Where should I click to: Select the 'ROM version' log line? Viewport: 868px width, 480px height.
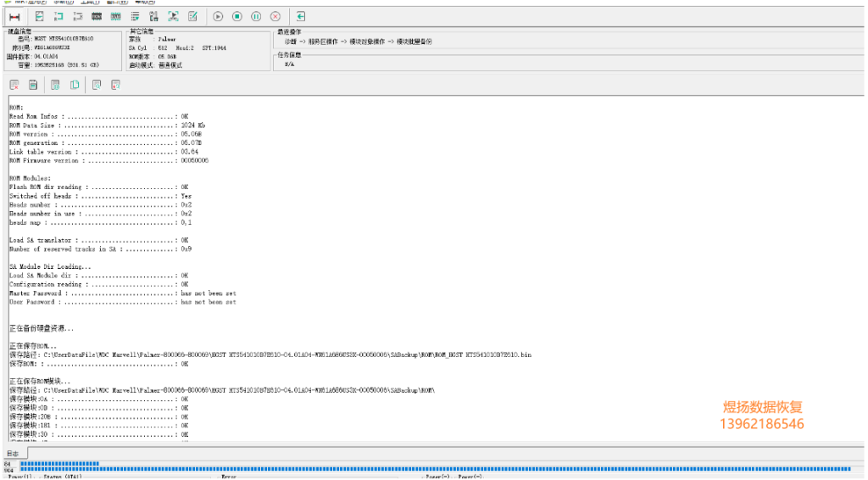(105, 134)
